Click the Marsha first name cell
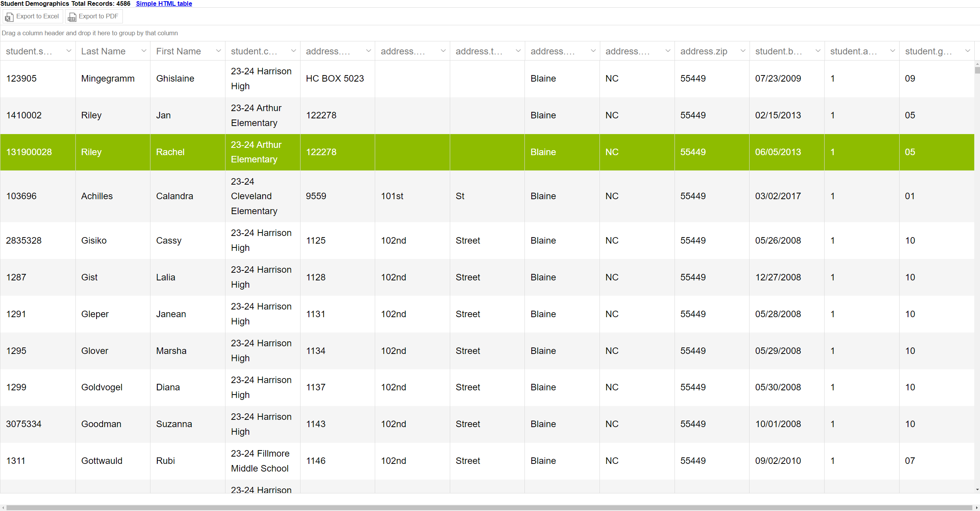 pyautogui.click(x=188, y=351)
